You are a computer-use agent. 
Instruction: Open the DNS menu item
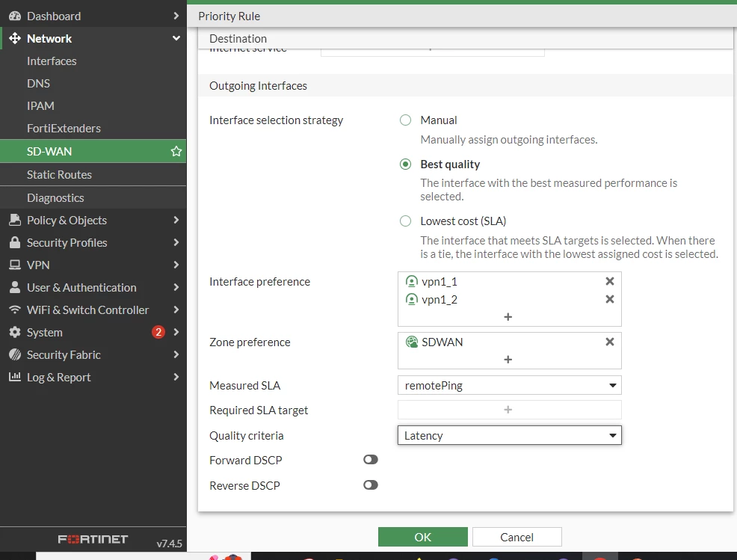click(93, 84)
